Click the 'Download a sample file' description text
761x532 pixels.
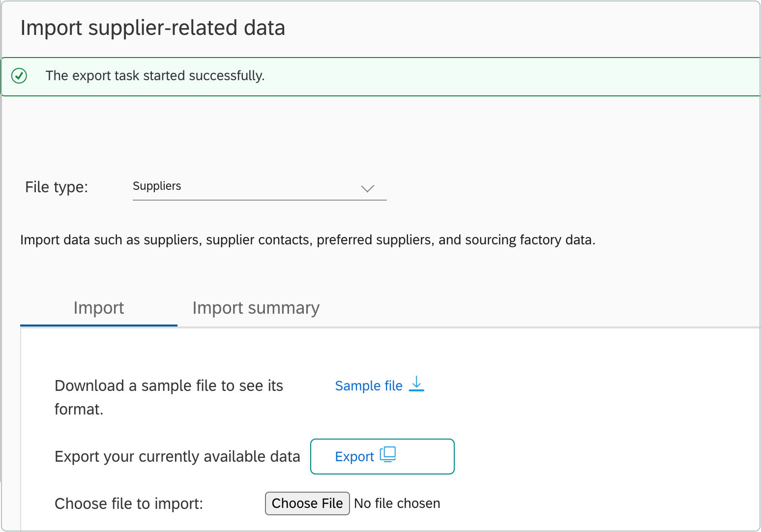pos(169,397)
